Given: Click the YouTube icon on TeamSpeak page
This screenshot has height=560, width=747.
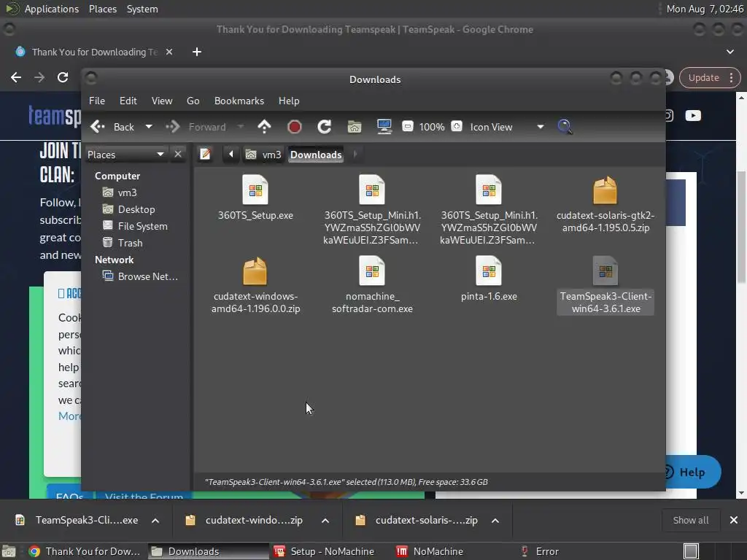Looking at the screenshot, I should point(693,116).
